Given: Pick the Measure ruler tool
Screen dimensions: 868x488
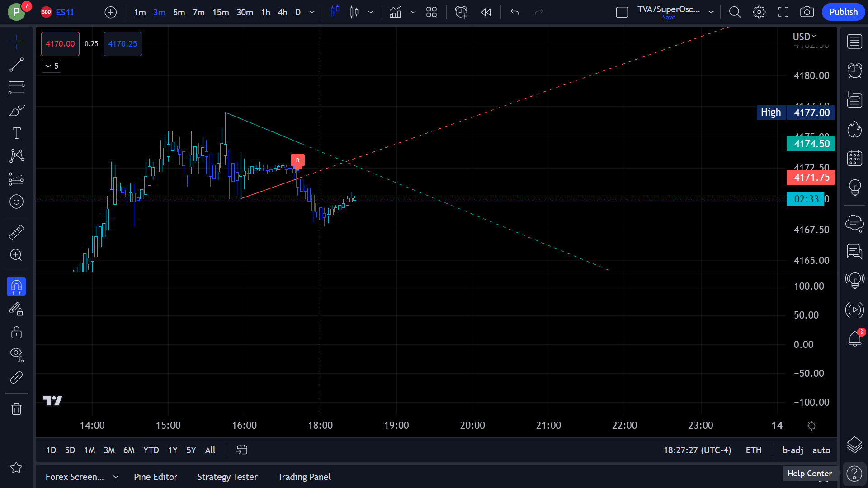Looking at the screenshot, I should [x=16, y=232].
